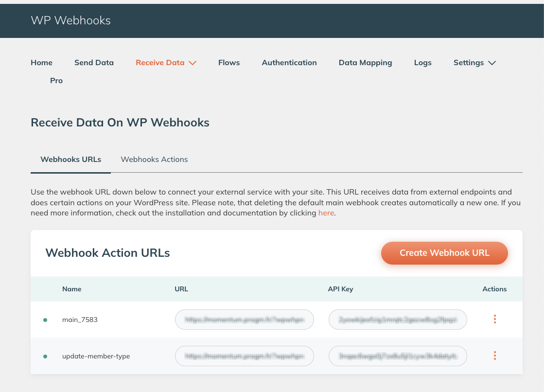Screen dimensions: 544x392
Task: Click the status dot beside main_7583
Action: pos(45,319)
